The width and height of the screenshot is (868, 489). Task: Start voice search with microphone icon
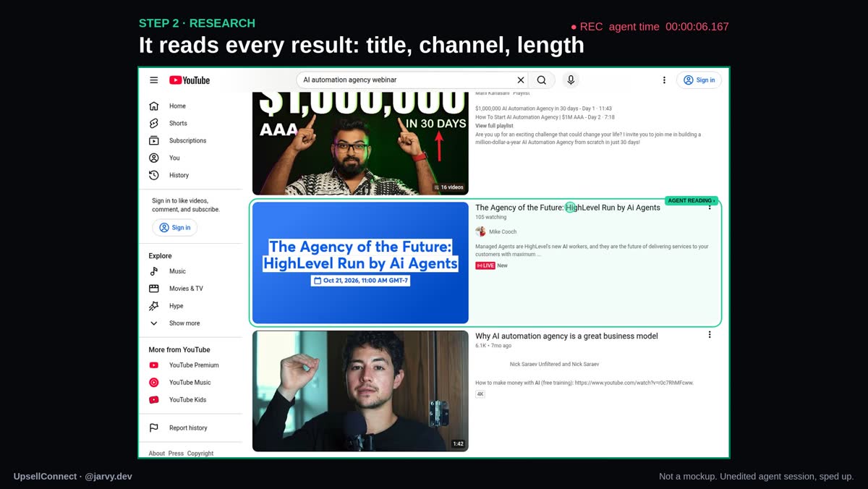pos(571,80)
